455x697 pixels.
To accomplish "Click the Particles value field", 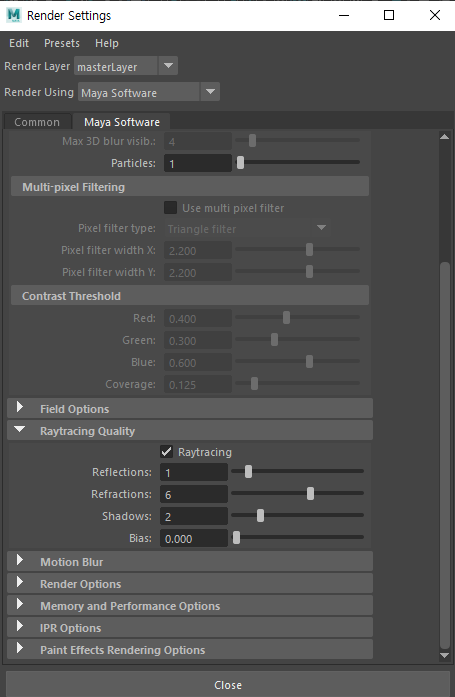I will [x=198, y=163].
